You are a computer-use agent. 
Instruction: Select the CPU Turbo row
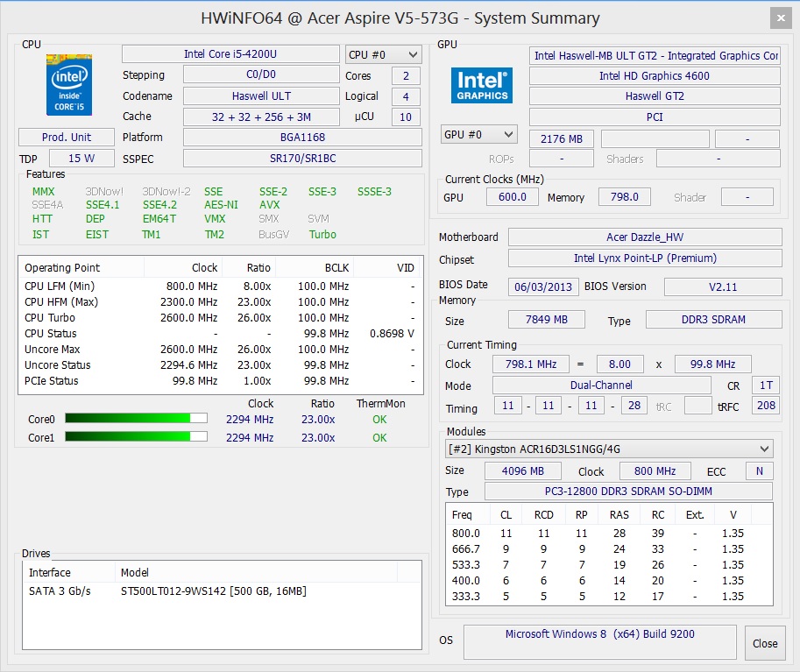[221, 317]
